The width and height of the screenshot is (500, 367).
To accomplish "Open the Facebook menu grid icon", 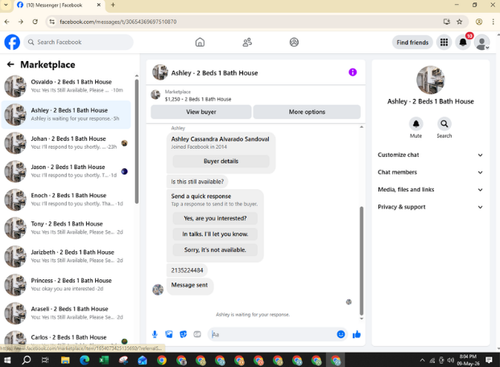I will pyautogui.click(x=444, y=42).
